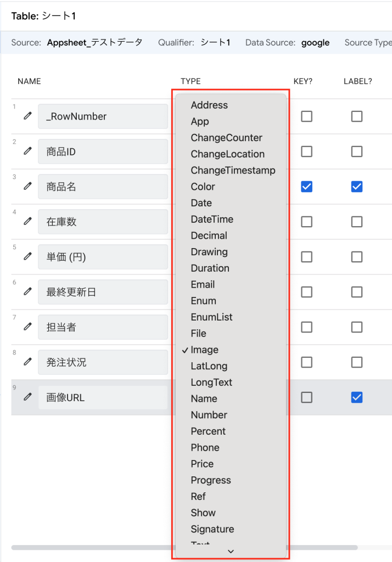Viewport: 392px width, 562px height.
Task: Click the pencil icon beside 商品名
Action: point(27,187)
